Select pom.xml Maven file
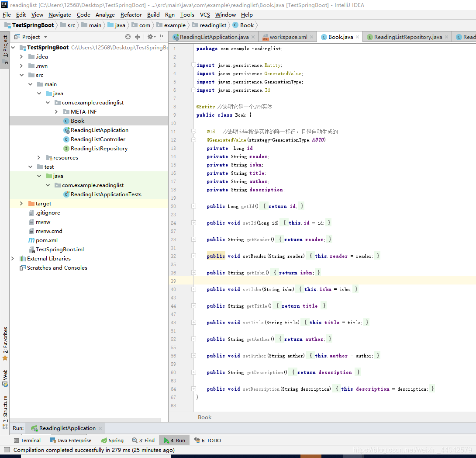 tap(89, 240)
